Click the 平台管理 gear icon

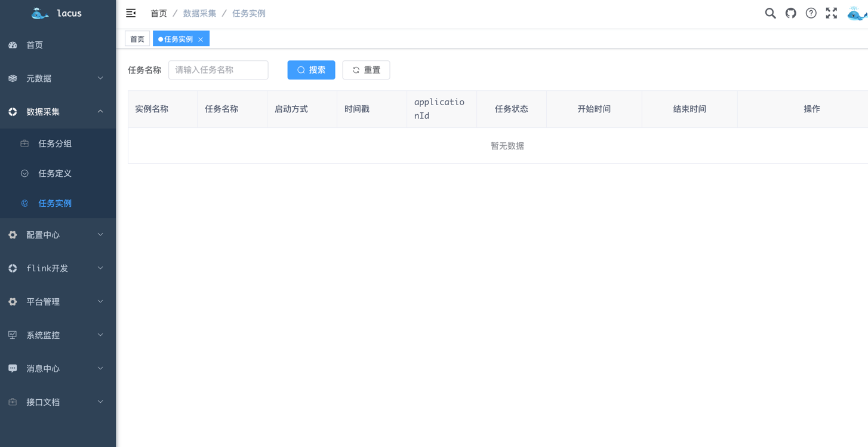(x=13, y=302)
